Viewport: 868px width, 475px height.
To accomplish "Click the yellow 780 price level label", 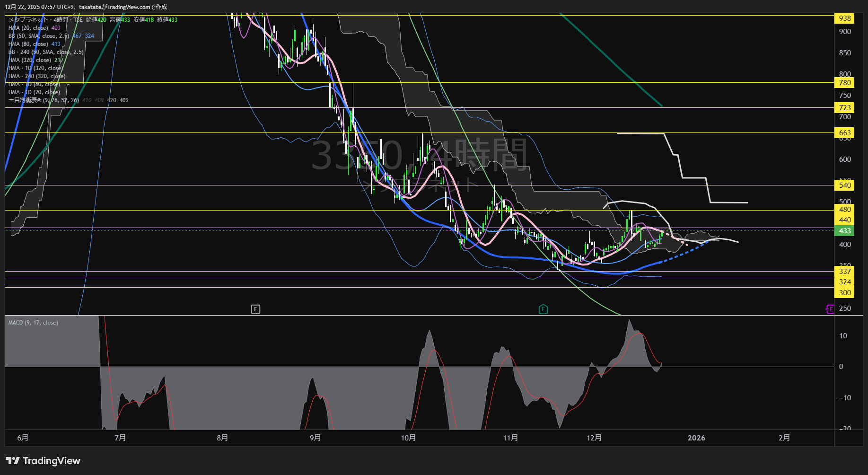I will [x=845, y=83].
